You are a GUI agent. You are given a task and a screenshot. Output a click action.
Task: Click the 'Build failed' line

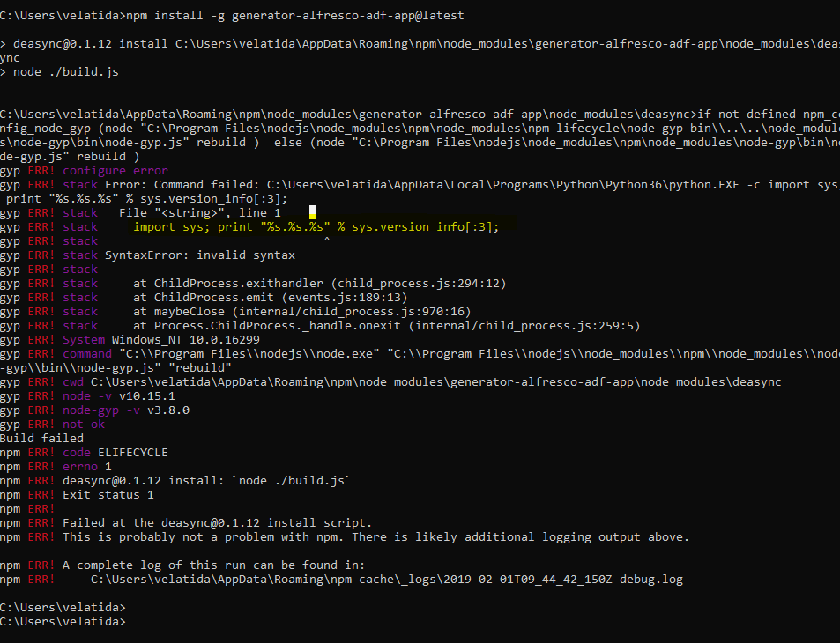click(x=41, y=438)
